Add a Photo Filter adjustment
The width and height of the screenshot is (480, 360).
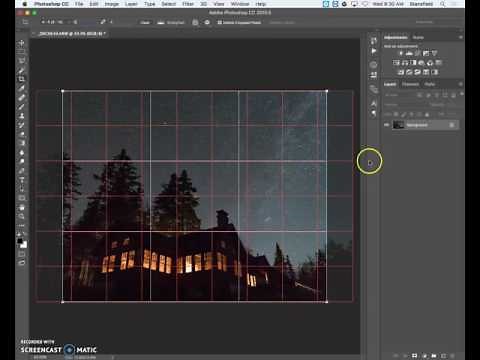[421, 62]
